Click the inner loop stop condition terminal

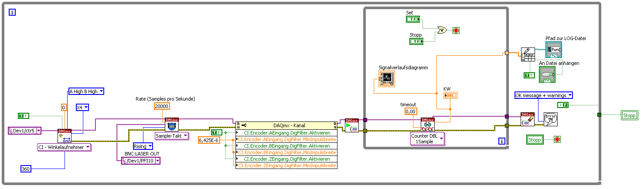pos(456,30)
